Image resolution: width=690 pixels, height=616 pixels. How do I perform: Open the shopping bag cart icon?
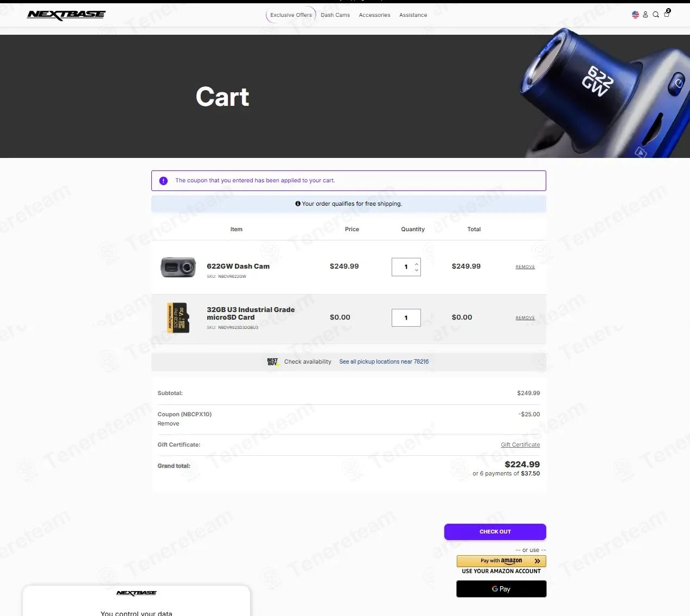(x=667, y=14)
